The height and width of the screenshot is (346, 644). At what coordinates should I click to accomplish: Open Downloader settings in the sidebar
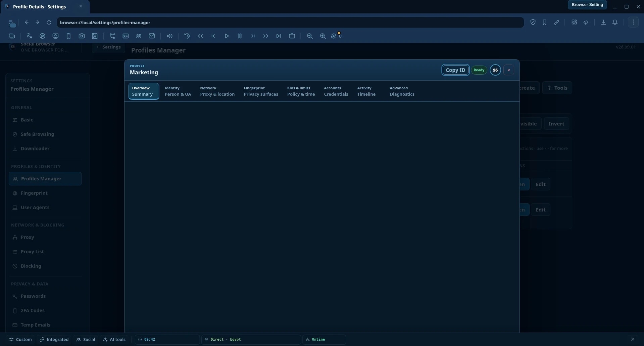[x=45, y=148]
